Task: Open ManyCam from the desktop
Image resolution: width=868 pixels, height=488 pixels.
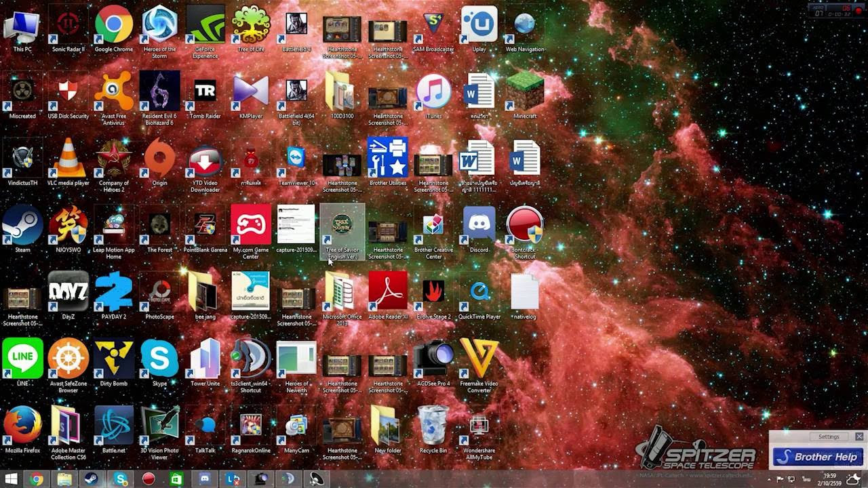Action: click(x=296, y=425)
